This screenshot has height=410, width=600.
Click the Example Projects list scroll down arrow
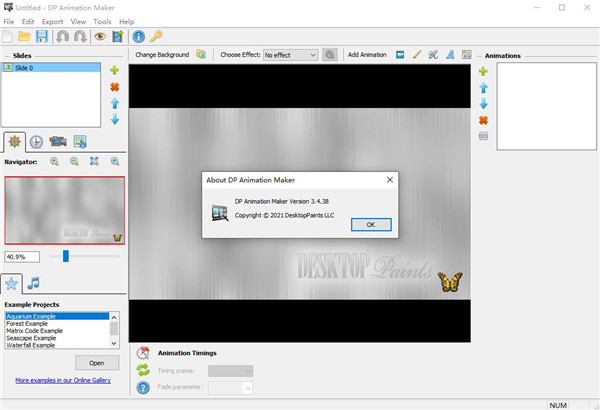114,343
